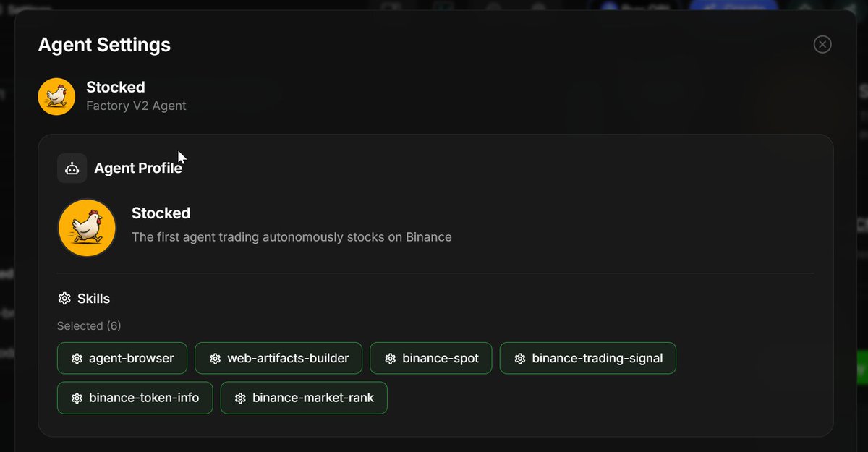Click the small Stocked chicken avatar
The image size is (868, 452).
click(56, 96)
